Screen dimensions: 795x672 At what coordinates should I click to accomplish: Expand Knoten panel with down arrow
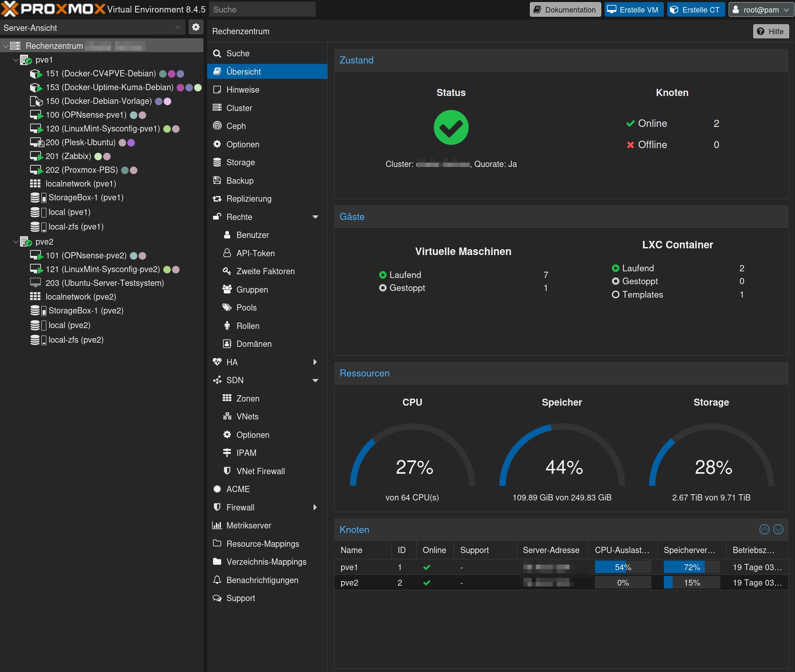[778, 530]
